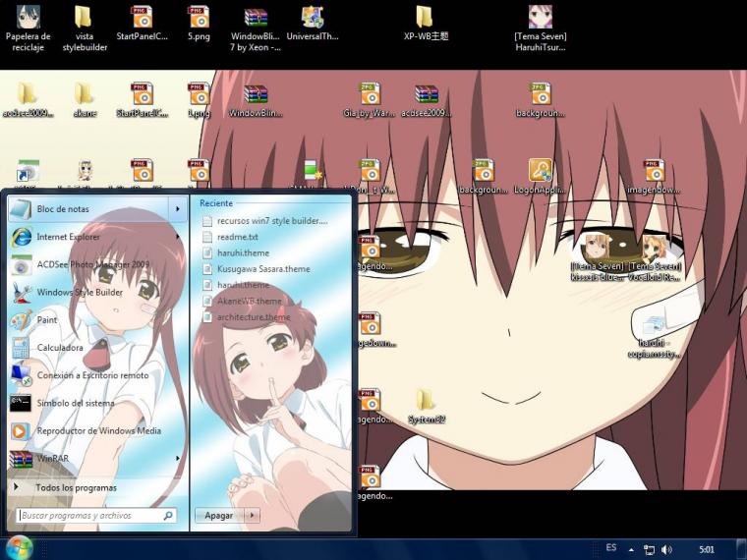Open haruhi - copia.msstyles file
This screenshot has height=560, width=747.
[654, 335]
